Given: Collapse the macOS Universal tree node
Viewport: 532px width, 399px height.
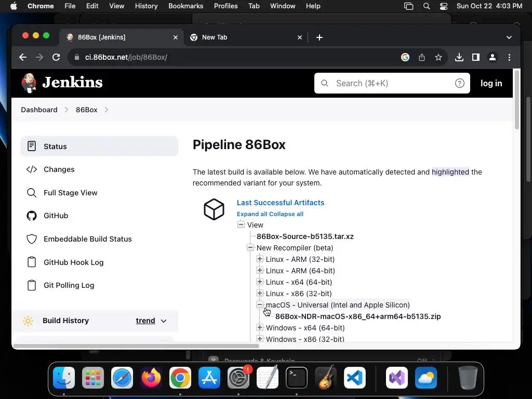Looking at the screenshot, I should 260,304.
